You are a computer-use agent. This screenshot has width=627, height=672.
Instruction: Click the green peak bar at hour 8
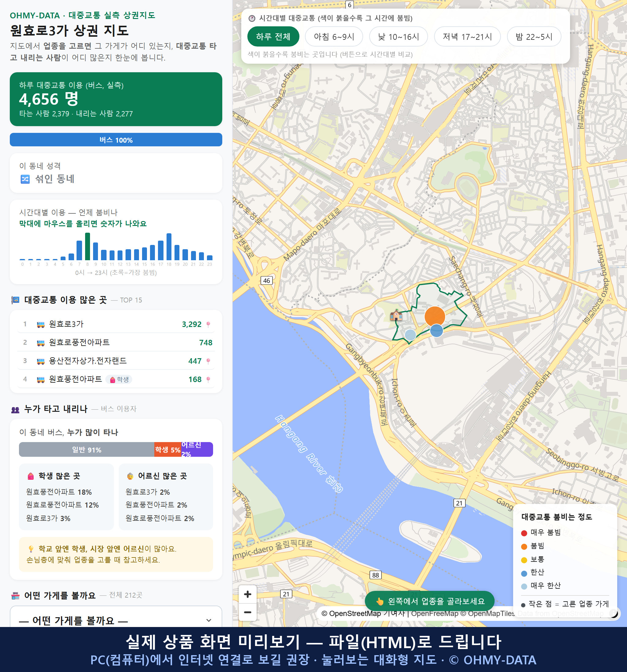(88, 246)
